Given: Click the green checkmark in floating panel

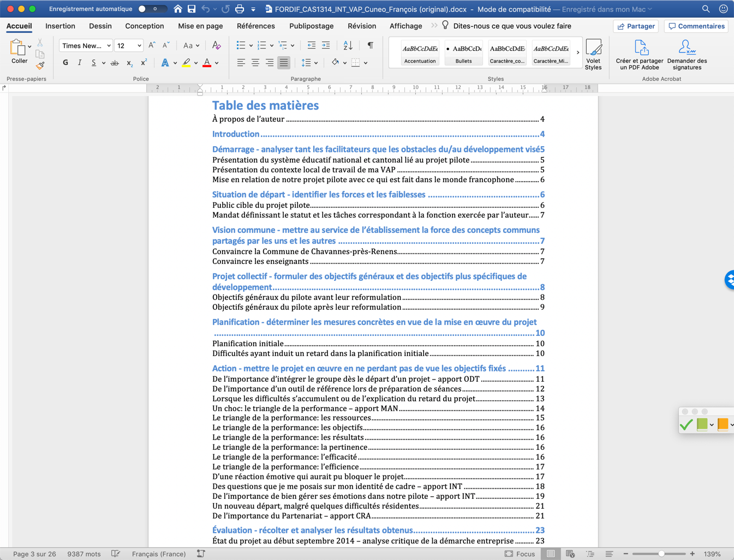Looking at the screenshot, I should pos(687,424).
